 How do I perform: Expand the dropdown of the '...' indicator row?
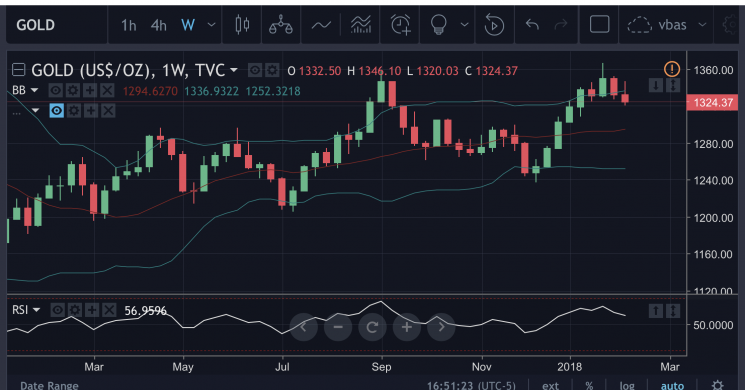[35, 111]
